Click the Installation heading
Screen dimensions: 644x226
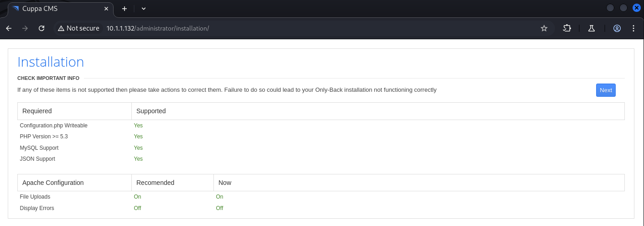point(51,62)
